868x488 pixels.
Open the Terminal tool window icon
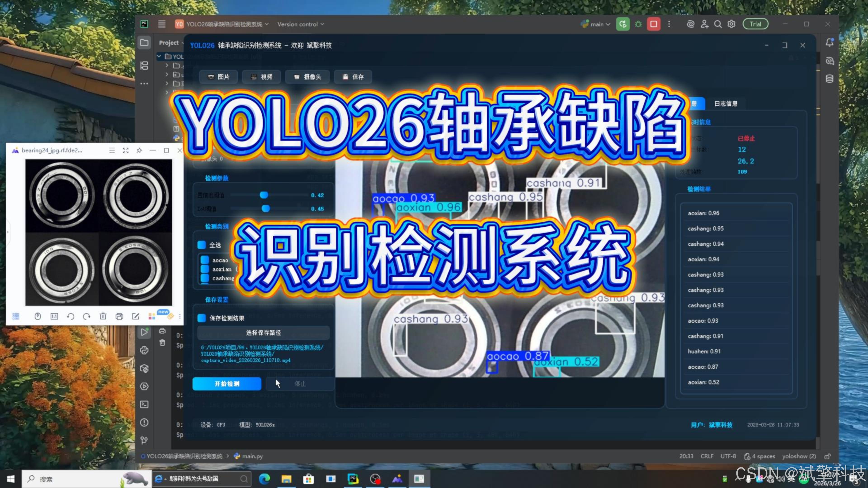pos(144,404)
